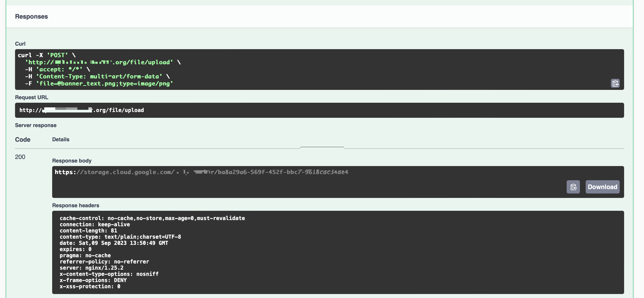
Task: Copy the response body to clipboard
Action: (573, 187)
